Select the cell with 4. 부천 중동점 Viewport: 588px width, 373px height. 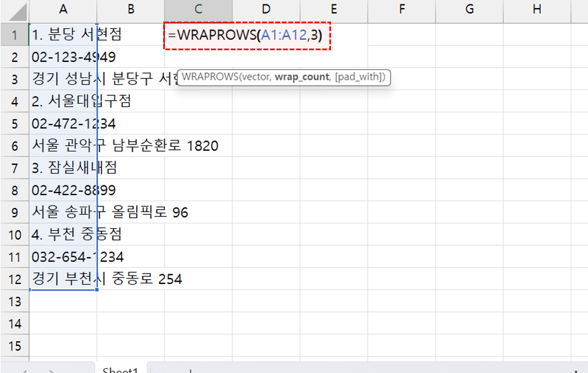63,233
